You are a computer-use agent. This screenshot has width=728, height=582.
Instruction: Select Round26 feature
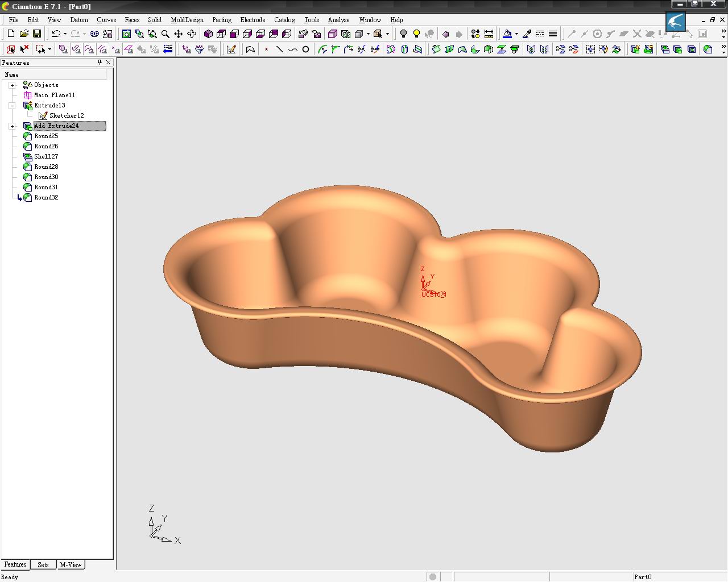tap(46, 147)
